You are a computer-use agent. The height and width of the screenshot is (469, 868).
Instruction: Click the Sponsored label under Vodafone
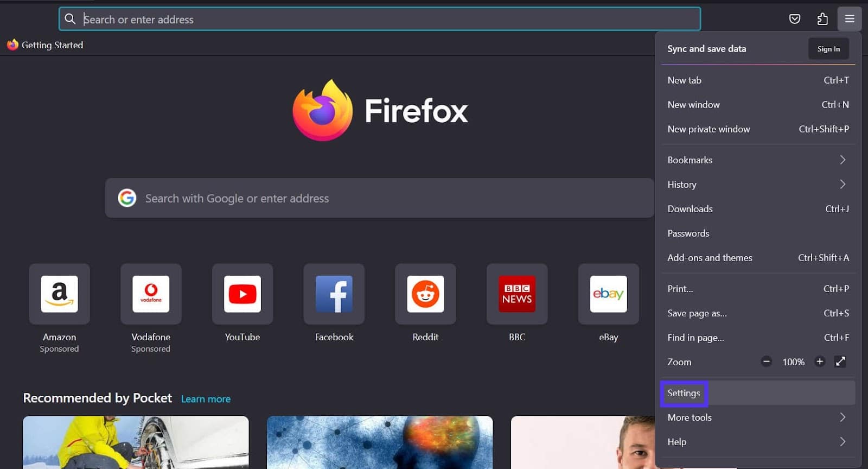click(151, 348)
